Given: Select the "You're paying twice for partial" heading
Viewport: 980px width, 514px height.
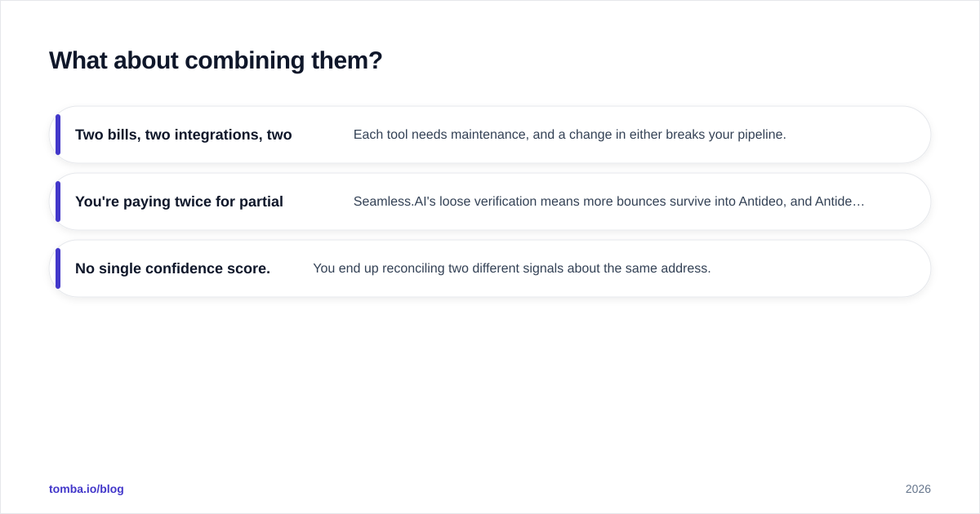Looking at the screenshot, I should click(179, 202).
